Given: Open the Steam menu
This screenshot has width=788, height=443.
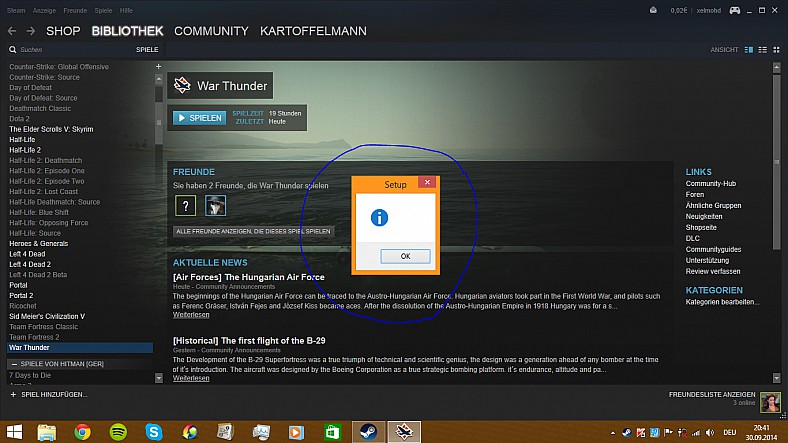Looking at the screenshot, I should (16, 11).
